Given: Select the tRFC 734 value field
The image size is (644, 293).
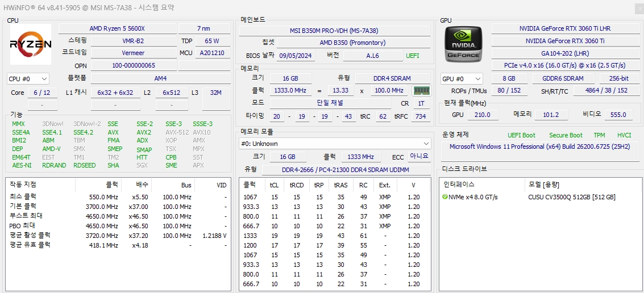Looking at the screenshot, I should click(x=421, y=116).
